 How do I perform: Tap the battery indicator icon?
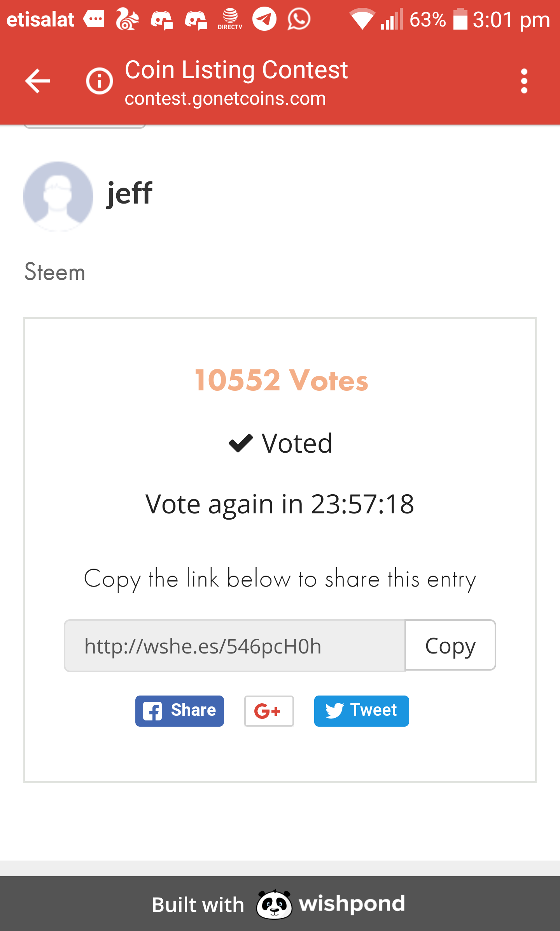[460, 19]
